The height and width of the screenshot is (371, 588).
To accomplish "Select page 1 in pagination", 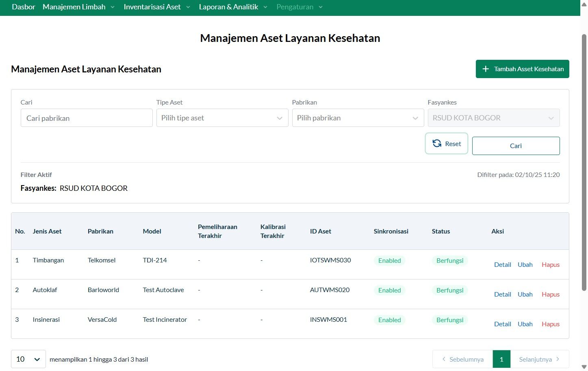I will (x=501, y=359).
